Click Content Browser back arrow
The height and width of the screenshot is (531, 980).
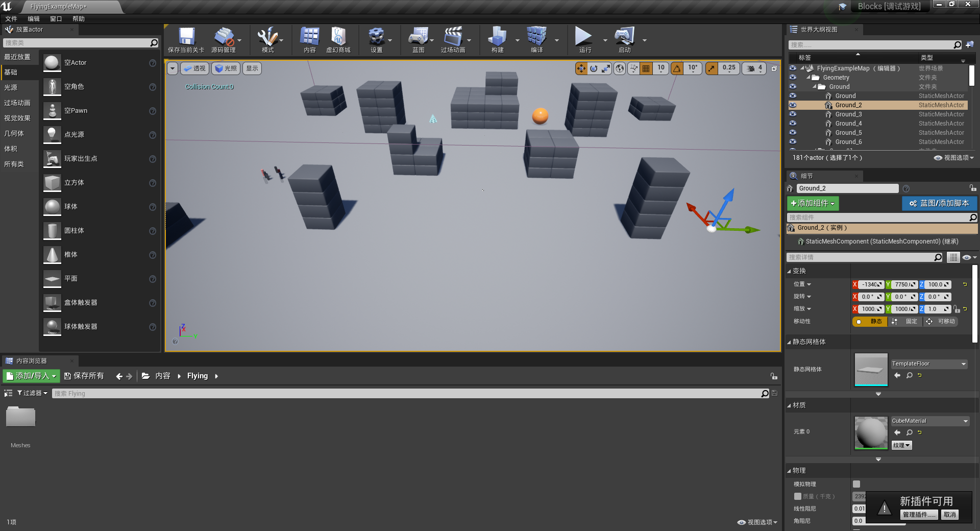click(x=119, y=376)
